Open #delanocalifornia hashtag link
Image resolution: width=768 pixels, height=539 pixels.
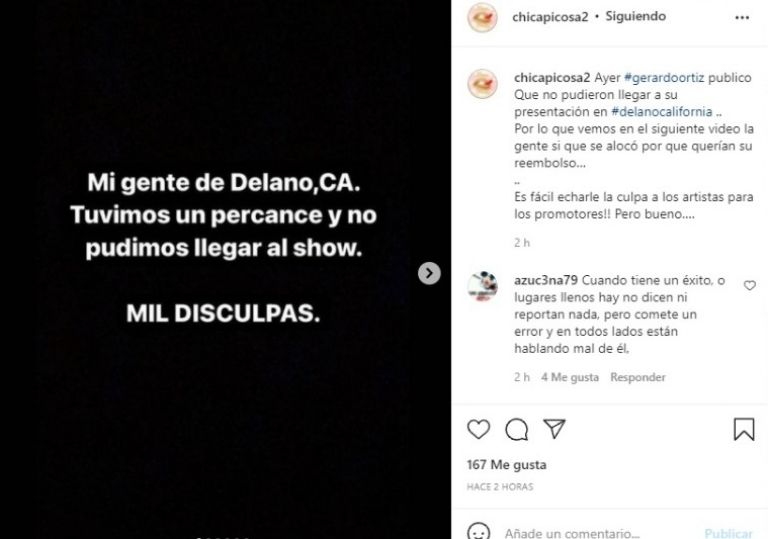tap(662, 112)
